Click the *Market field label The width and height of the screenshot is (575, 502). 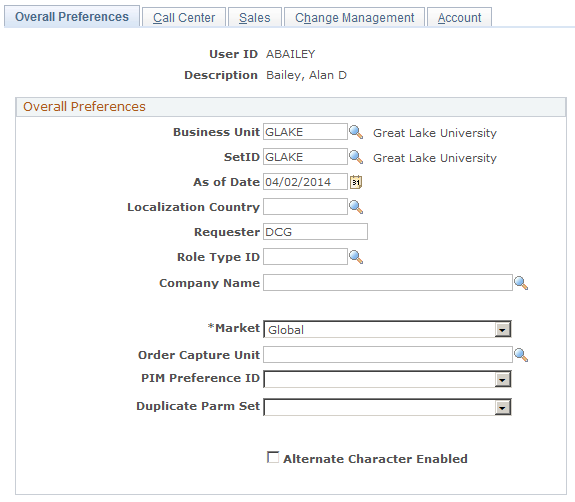point(234,328)
